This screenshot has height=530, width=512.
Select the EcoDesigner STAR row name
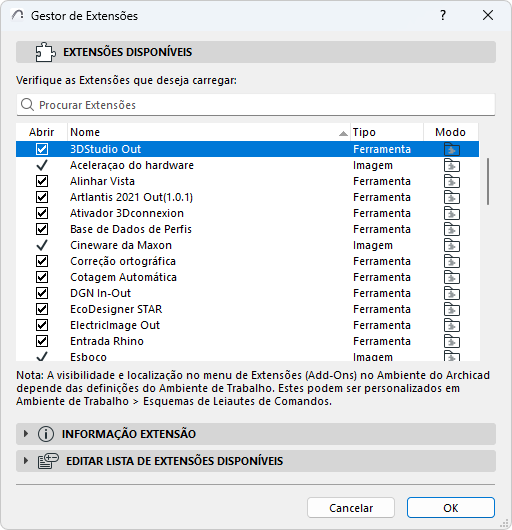116,309
